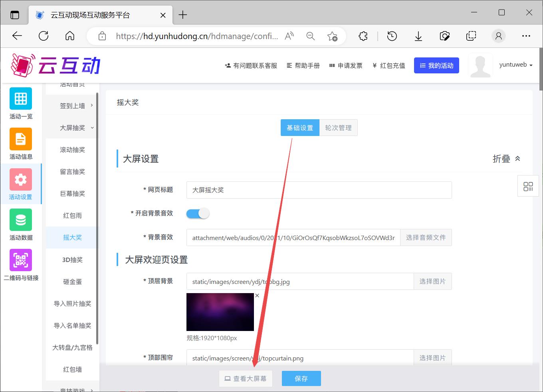Open browser extensions puzzle icon
Image resolution: width=543 pixels, height=392 pixels.
click(x=363, y=36)
